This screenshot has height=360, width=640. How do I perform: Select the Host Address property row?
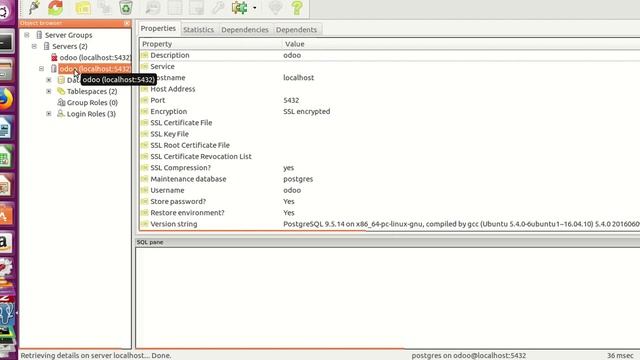[x=390, y=89]
